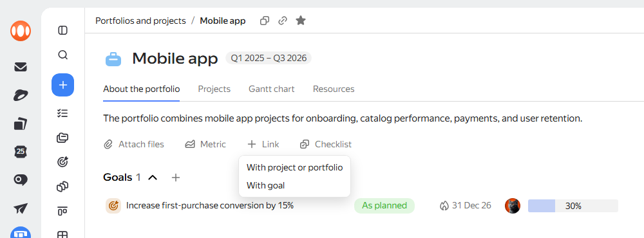Screen dimensions: 644x238
Task: Open search with the magnifier icon
Action: pyautogui.click(x=63, y=55)
